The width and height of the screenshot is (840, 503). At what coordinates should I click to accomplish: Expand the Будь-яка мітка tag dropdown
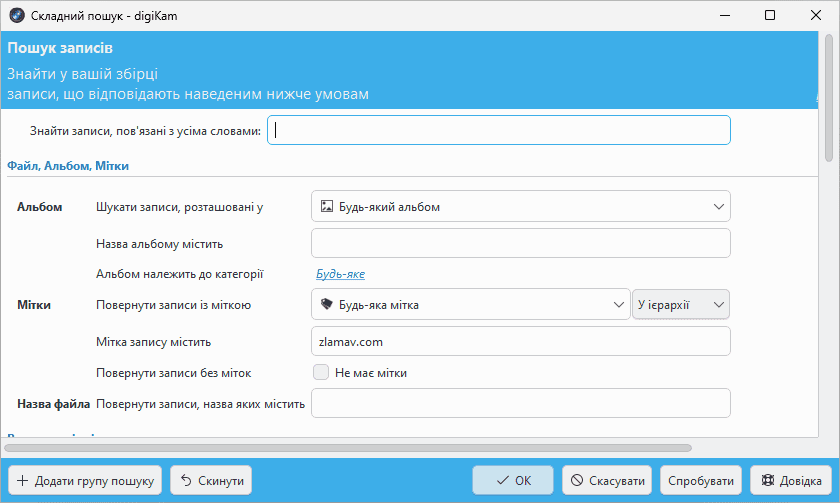pos(470,305)
